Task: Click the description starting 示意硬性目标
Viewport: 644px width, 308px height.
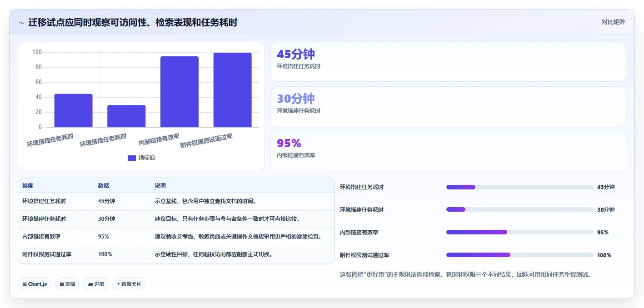Action: point(214,254)
